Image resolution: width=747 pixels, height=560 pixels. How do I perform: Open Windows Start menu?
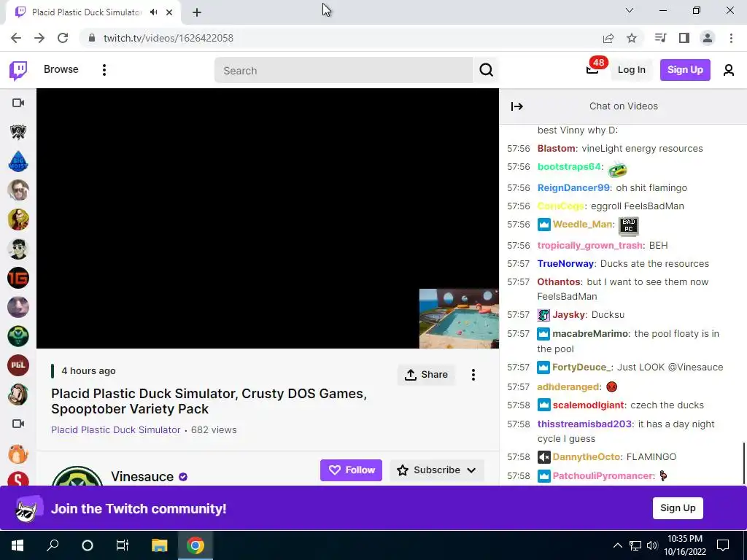18,545
